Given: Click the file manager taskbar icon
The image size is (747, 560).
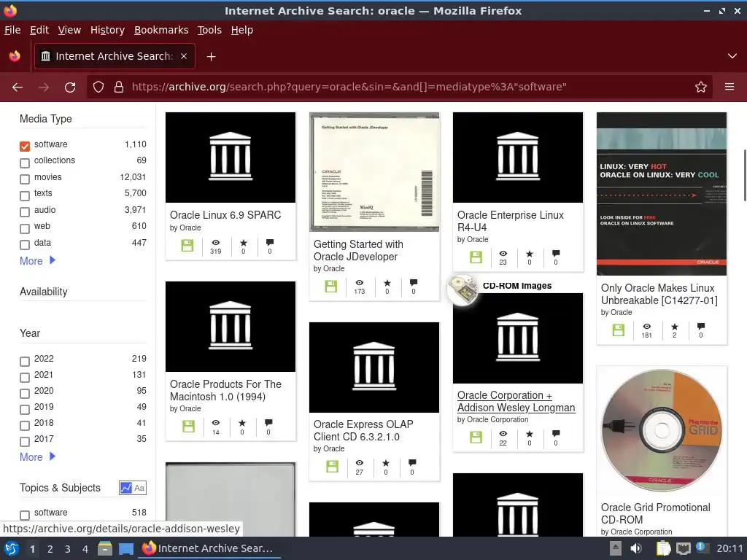Looking at the screenshot, I should pyautogui.click(x=105, y=548).
